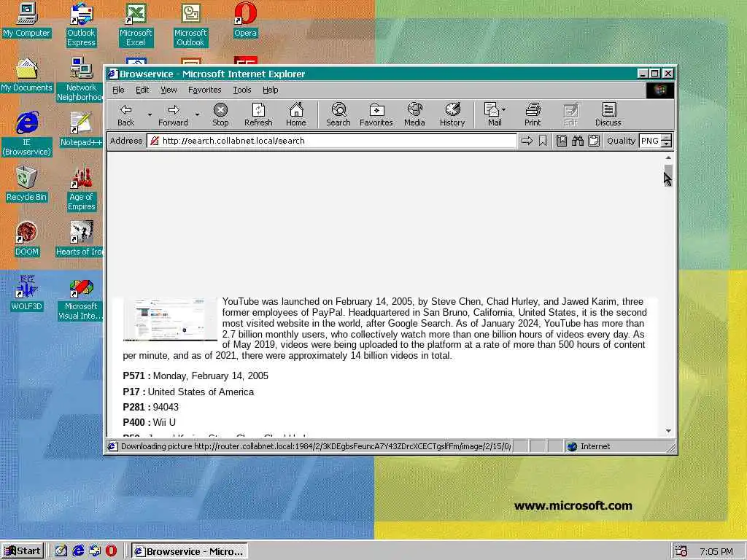Click the binoculars find icon
This screenshot has height=560, width=747.
pyautogui.click(x=578, y=141)
